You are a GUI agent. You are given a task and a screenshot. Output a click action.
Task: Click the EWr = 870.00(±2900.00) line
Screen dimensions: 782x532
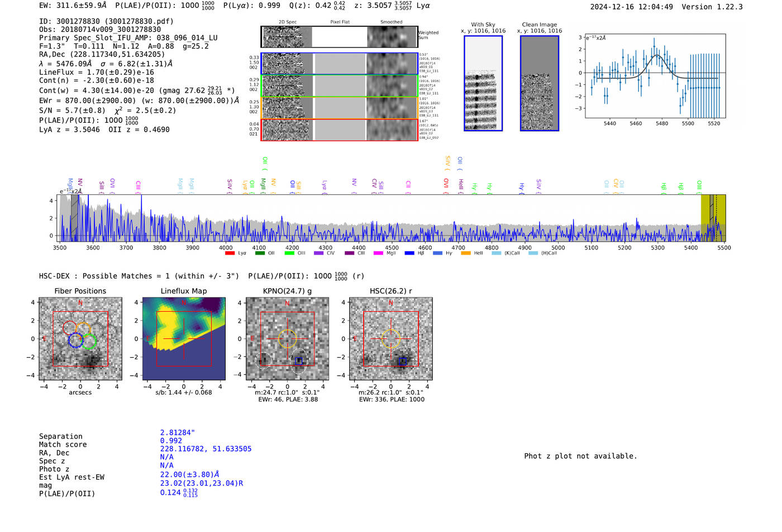coord(139,101)
